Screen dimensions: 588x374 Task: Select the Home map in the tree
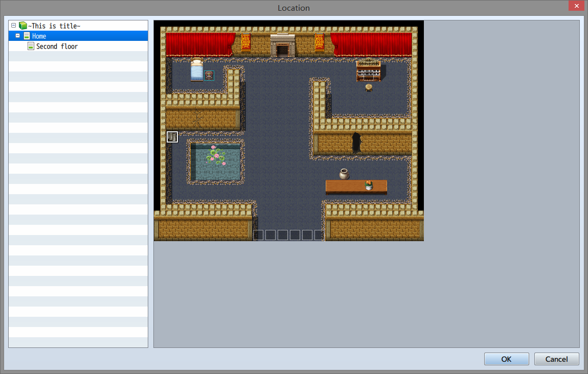[x=39, y=36]
